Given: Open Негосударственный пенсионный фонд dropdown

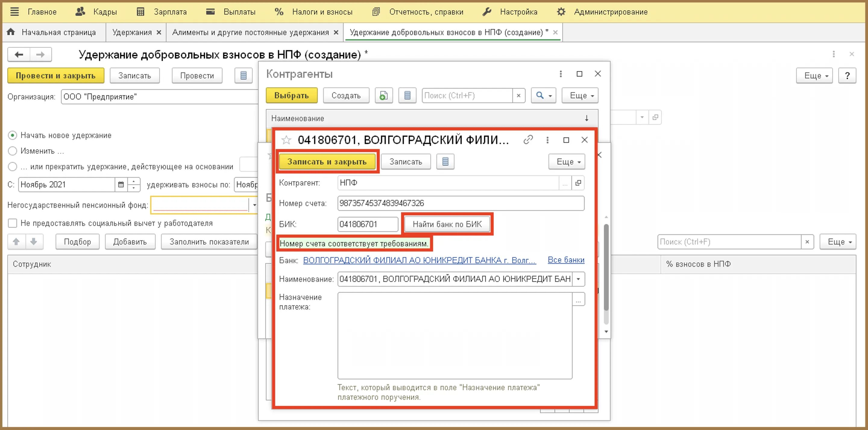Looking at the screenshot, I should pyautogui.click(x=254, y=205).
